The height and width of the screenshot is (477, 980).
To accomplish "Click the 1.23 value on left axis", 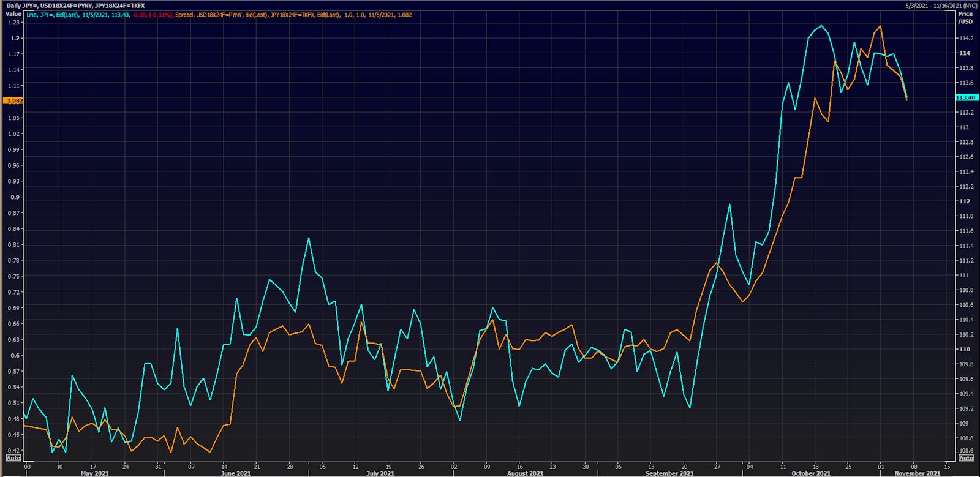I will tap(13, 23).
